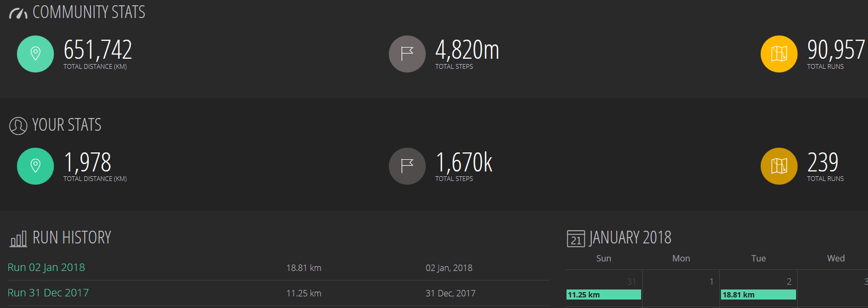Click the January 2018 calendar icon
Image resolution: width=868 pixels, height=308 pixels.
[x=576, y=239]
